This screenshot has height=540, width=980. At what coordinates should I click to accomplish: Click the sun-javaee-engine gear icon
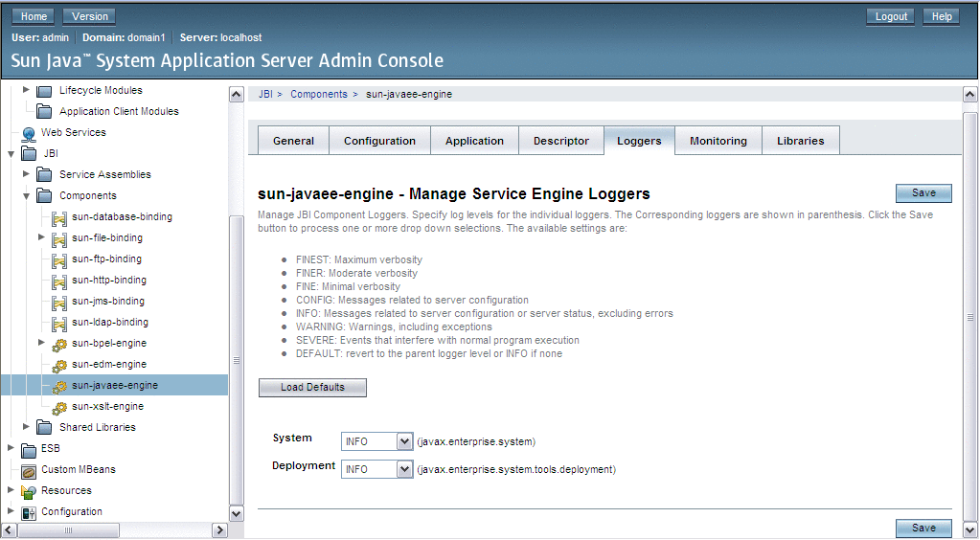tap(59, 387)
